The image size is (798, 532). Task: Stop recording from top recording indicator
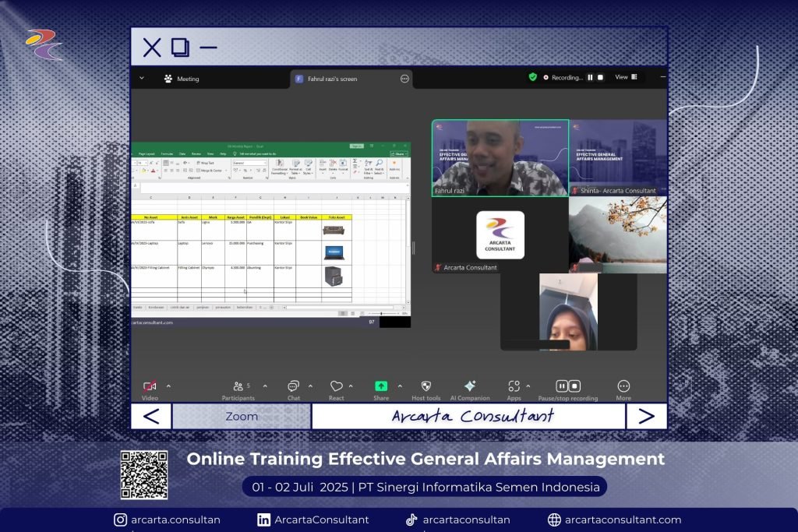coord(600,77)
